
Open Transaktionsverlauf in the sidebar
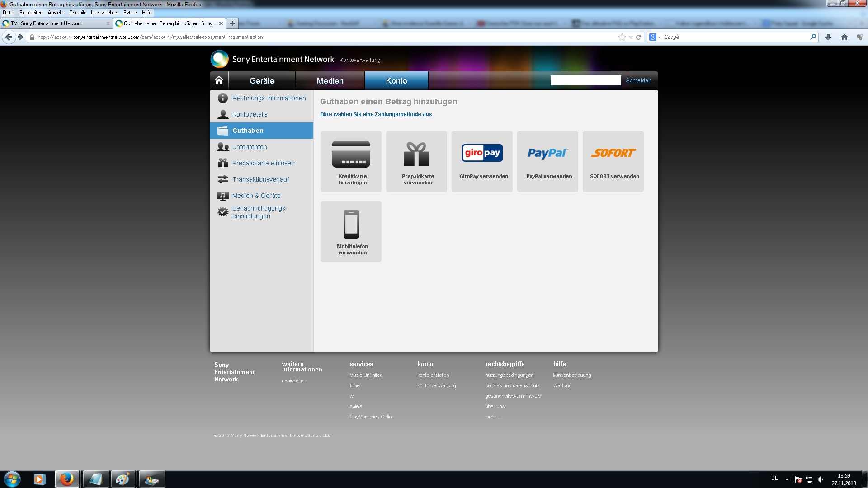(261, 179)
